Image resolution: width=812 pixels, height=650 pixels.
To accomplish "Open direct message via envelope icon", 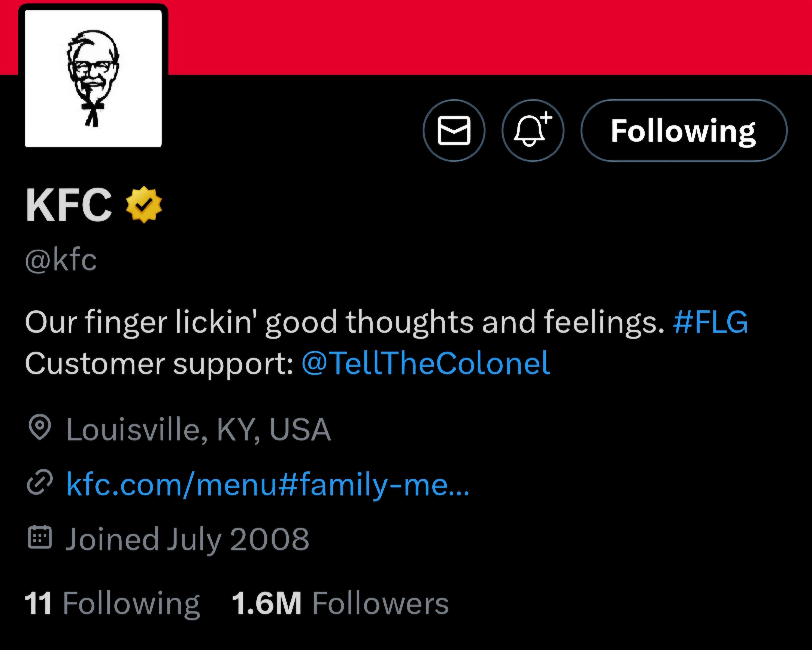I will (x=454, y=130).
